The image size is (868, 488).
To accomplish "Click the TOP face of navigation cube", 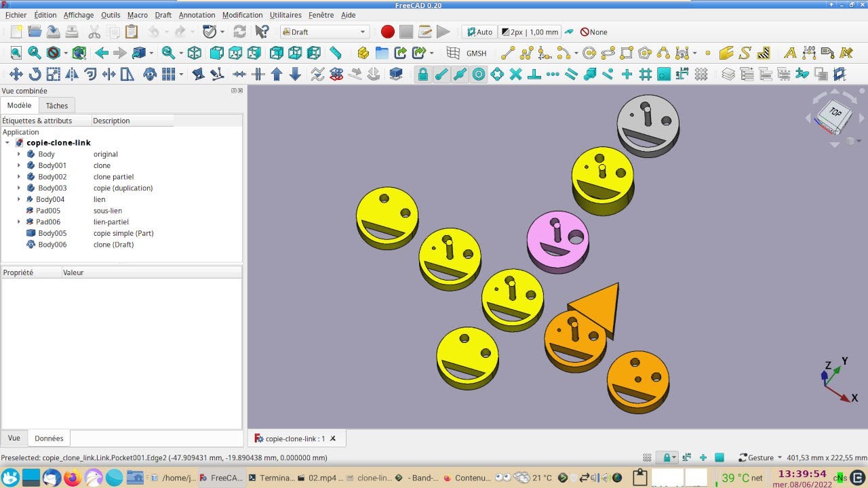I will 835,113.
